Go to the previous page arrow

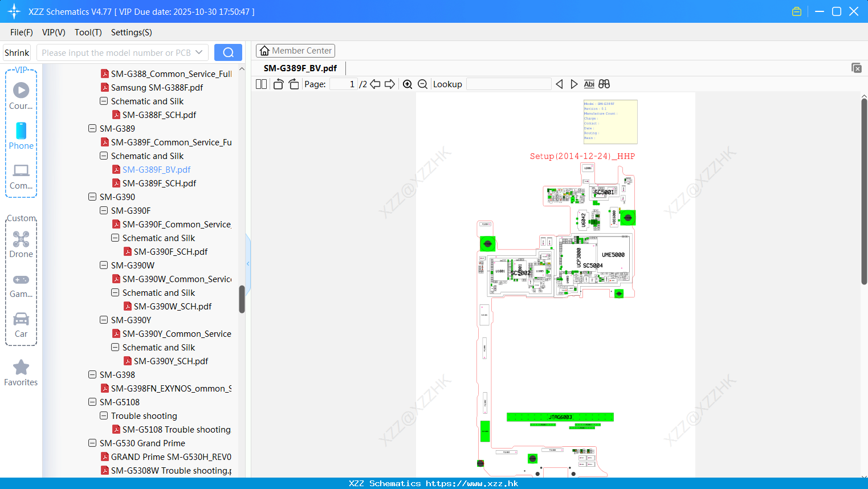click(x=375, y=84)
